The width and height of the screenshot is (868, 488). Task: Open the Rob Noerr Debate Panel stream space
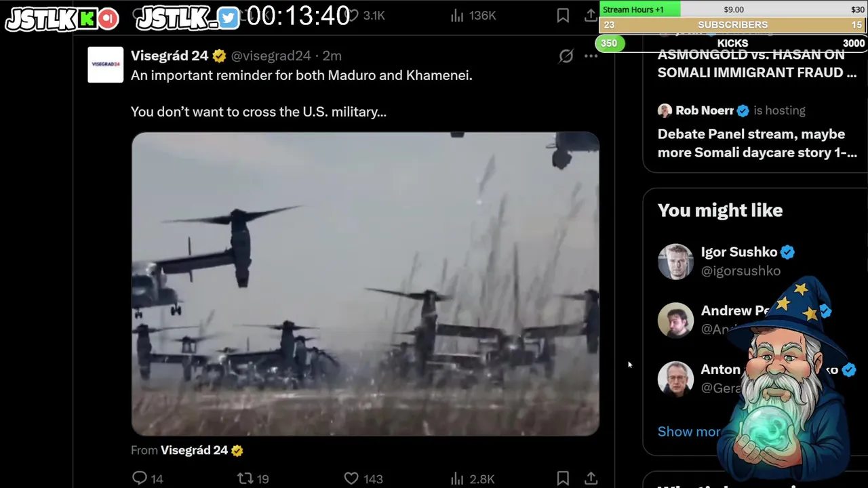tap(757, 143)
